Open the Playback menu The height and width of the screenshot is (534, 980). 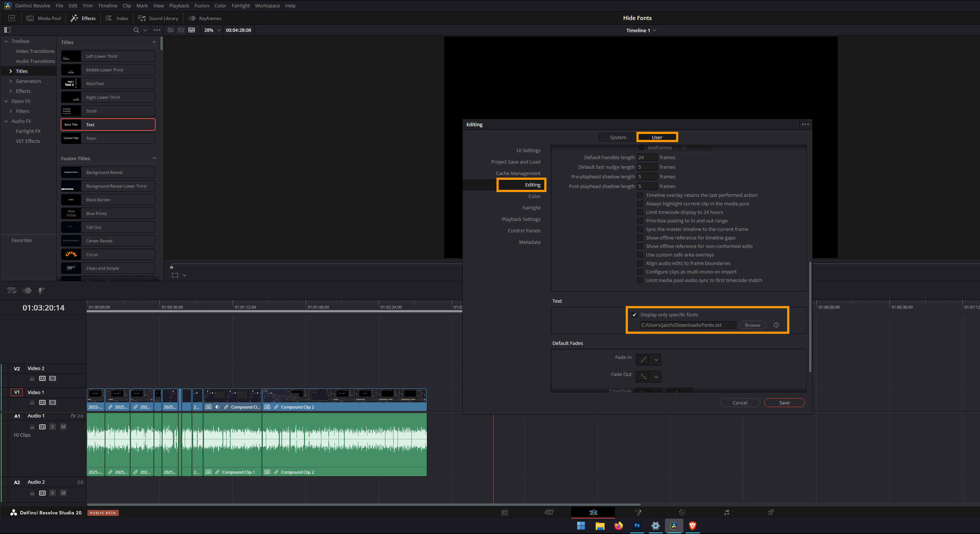coord(179,6)
